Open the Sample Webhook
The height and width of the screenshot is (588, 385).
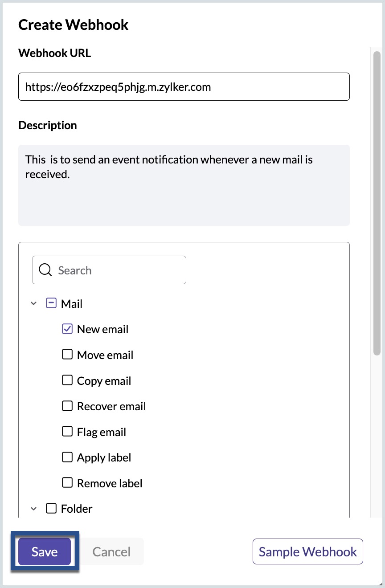tap(307, 551)
